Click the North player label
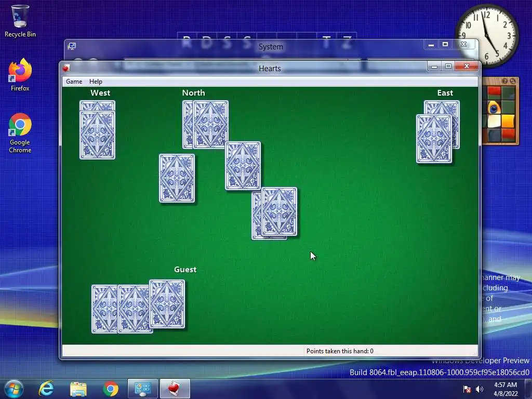 pos(193,92)
